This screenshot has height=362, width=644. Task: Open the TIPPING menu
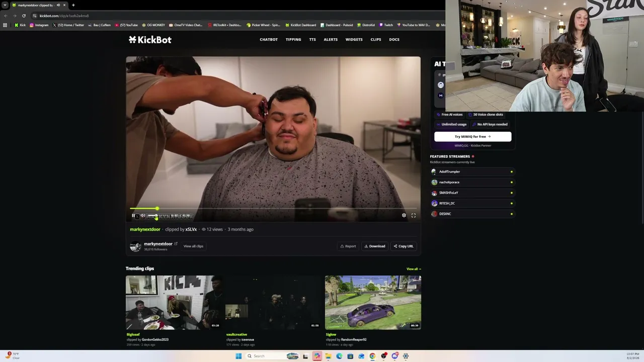pos(293,40)
